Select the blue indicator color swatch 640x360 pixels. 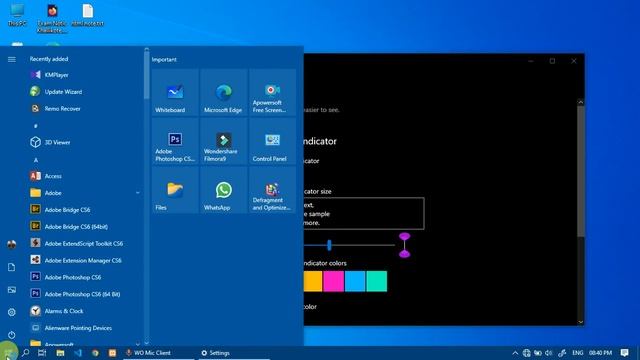point(355,281)
